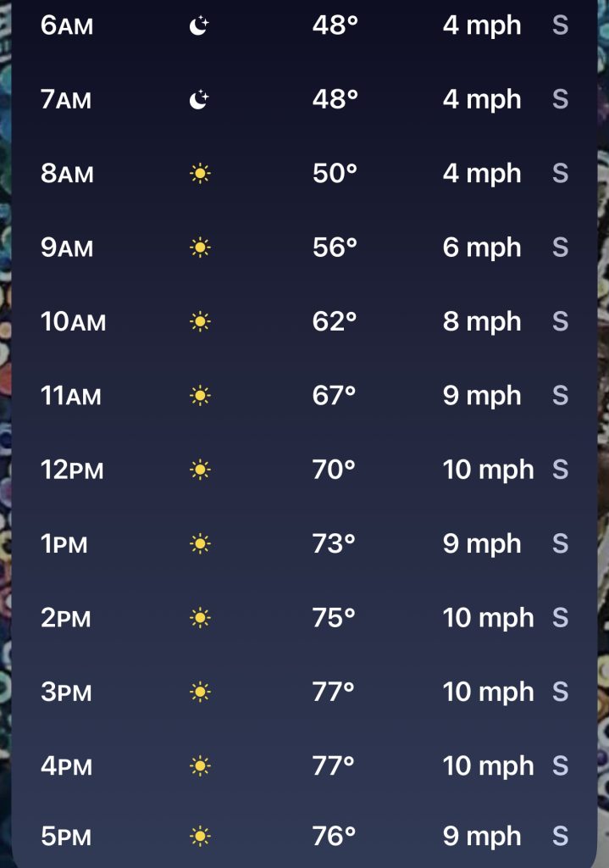Screen dimensions: 609x868
Task: Click the sun icon for 4PM
Action: click(200, 766)
